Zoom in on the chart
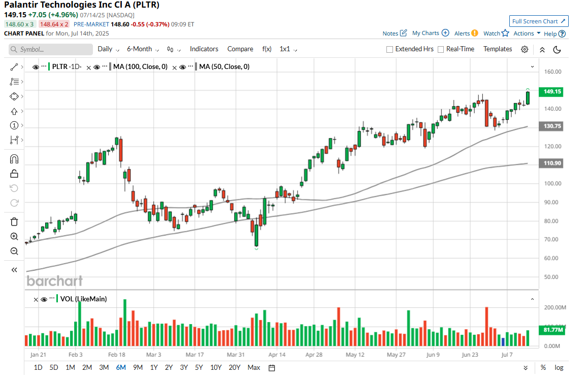This screenshot has width=588, height=382. [14, 236]
